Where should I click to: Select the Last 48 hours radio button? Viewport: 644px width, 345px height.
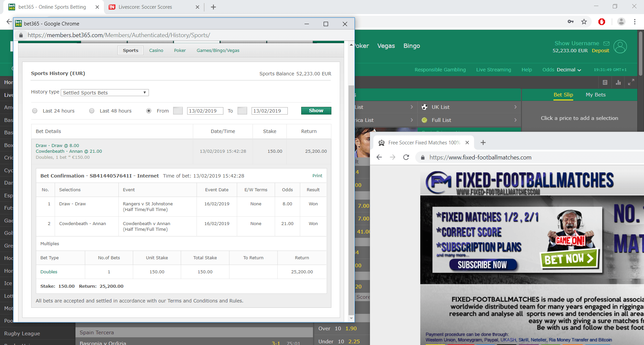pos(92,111)
